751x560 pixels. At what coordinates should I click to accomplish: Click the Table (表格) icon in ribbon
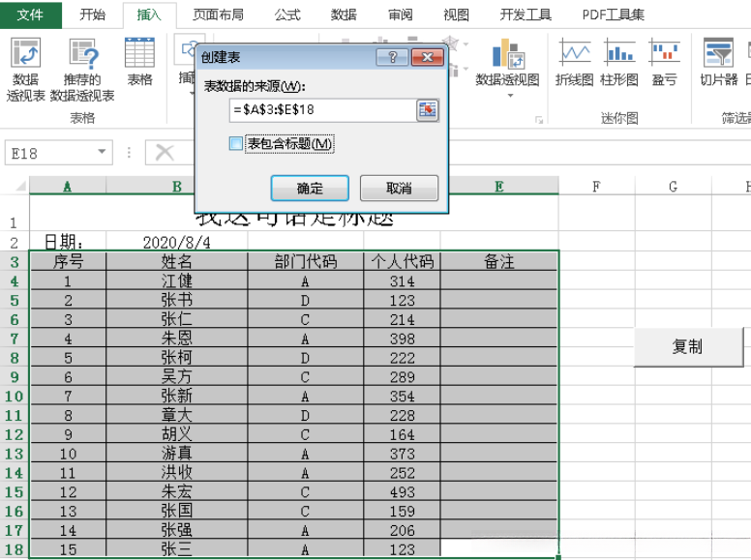coord(139,61)
